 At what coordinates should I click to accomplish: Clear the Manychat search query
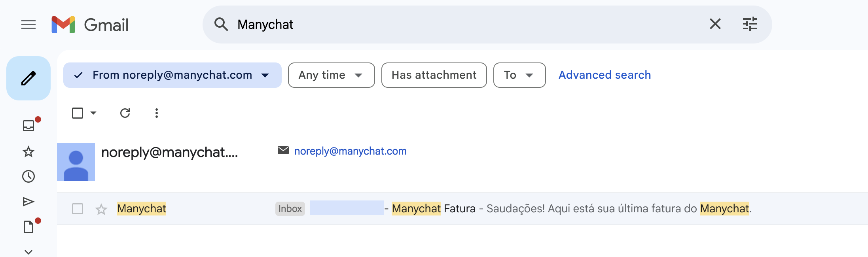point(715,24)
